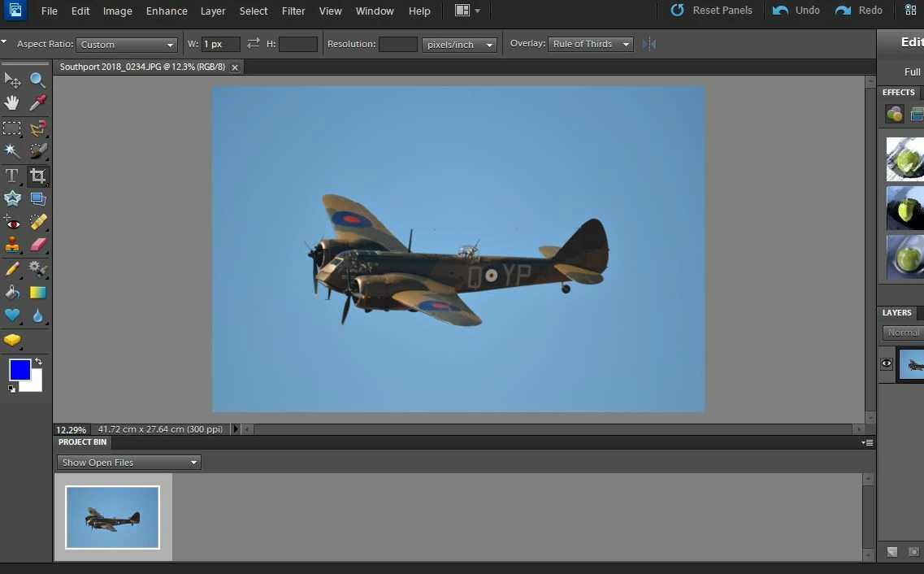Open the Layer menu
The height and width of the screenshot is (574, 924).
point(213,11)
